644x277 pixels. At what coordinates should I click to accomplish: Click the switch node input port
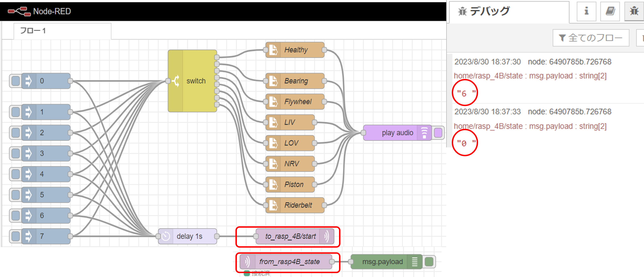168,81
